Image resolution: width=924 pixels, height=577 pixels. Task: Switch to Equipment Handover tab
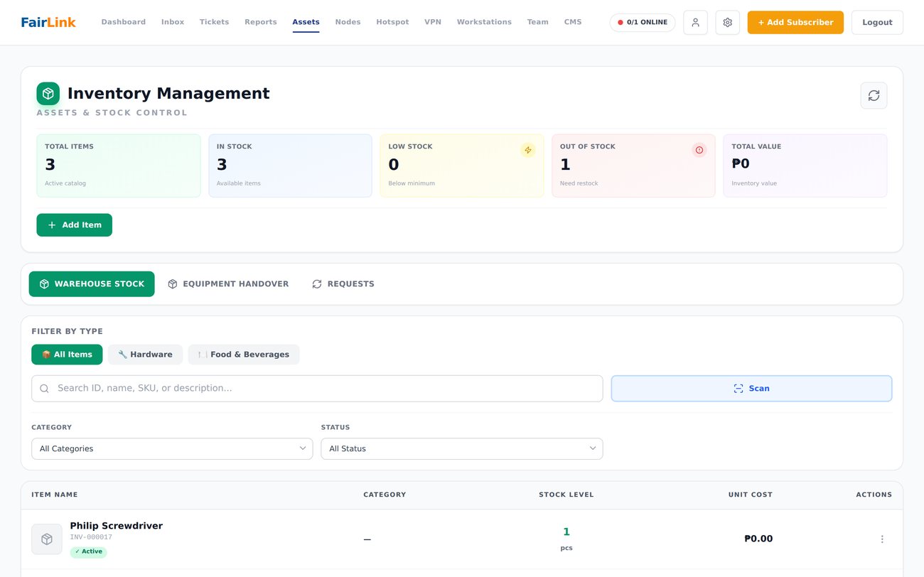(228, 284)
